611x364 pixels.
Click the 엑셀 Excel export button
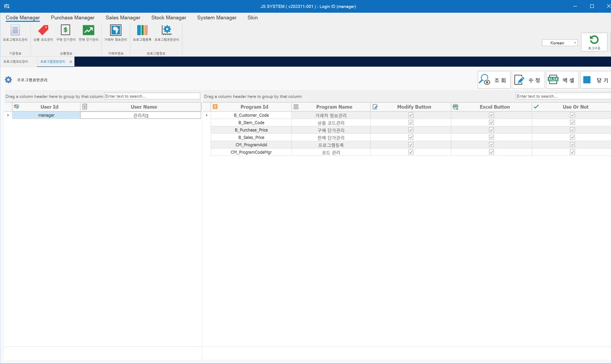click(562, 80)
